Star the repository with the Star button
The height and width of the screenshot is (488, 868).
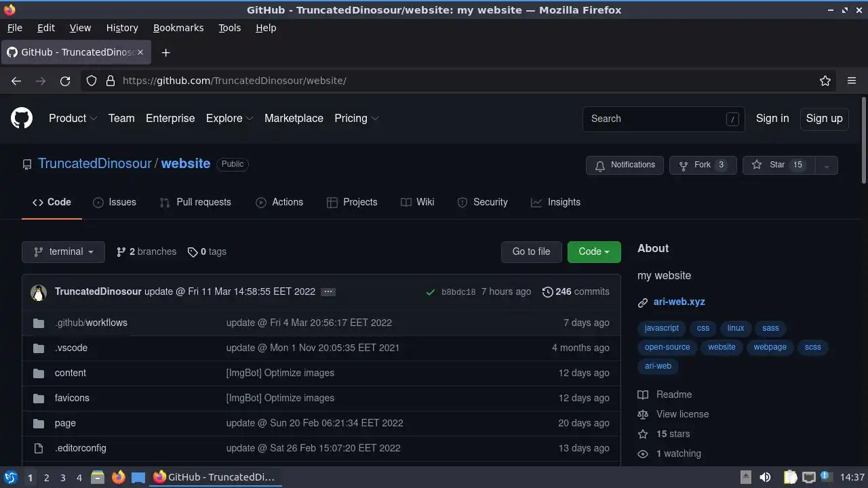click(779, 165)
